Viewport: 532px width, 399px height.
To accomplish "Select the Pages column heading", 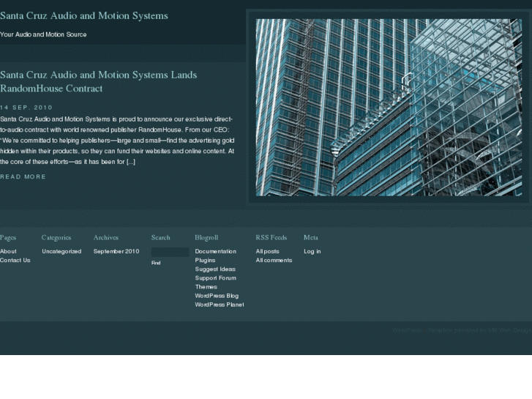I will (8, 238).
